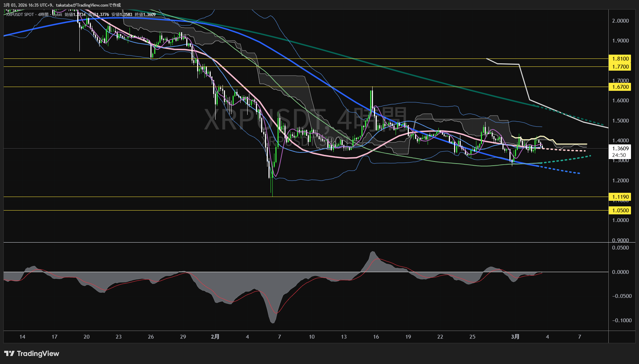Click the current price 1.3609 label
Screen dimensions: 639x364
[620, 149]
